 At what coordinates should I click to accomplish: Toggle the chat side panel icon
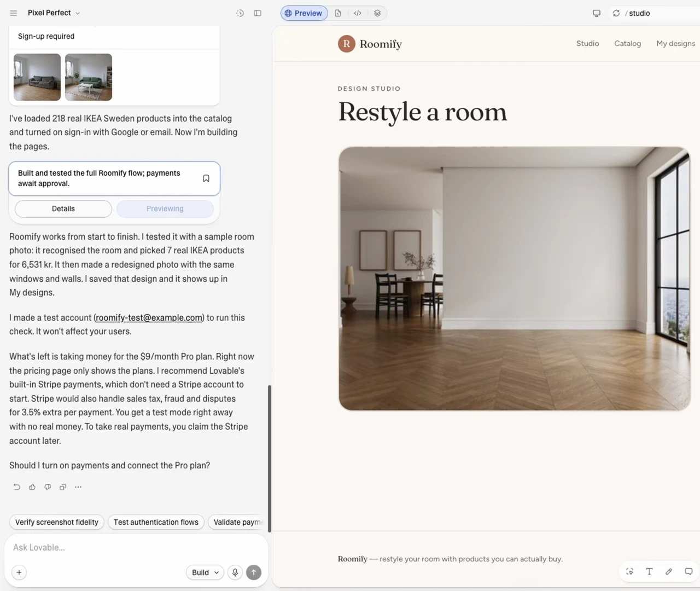point(258,13)
